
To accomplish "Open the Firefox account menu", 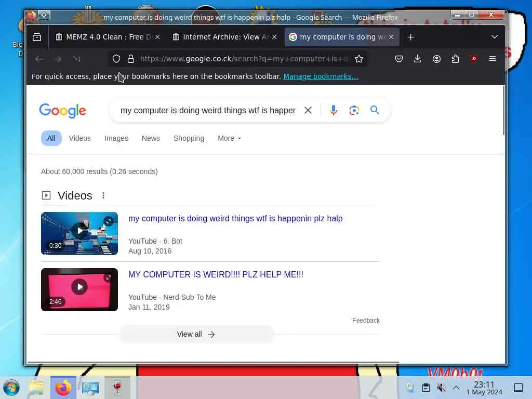I will pos(436,59).
